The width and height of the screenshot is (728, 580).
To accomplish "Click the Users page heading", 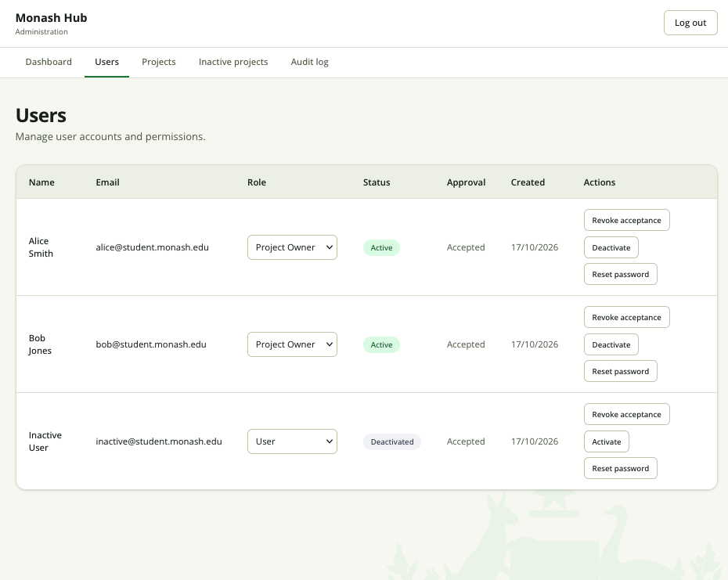I will (41, 115).
